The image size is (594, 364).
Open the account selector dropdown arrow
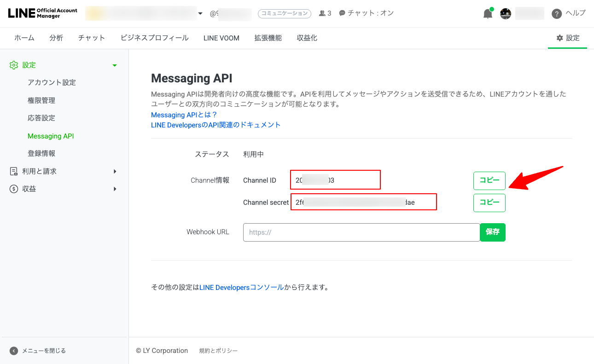[200, 13]
